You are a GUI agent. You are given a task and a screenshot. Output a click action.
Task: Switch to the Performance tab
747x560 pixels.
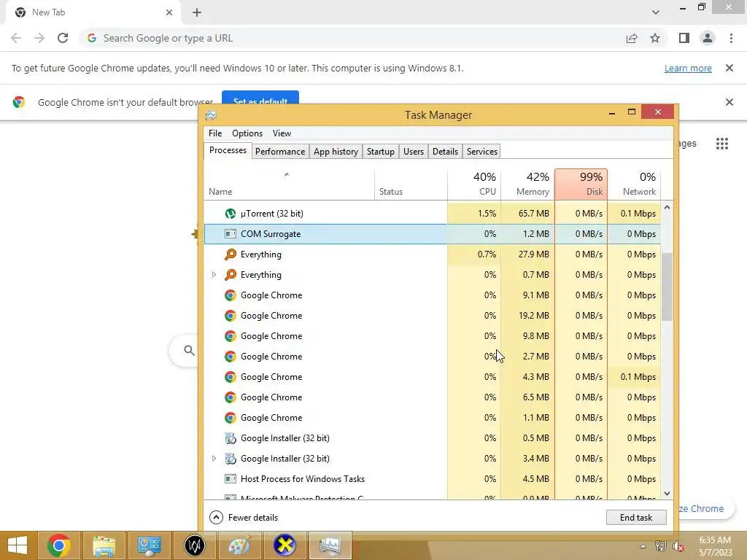point(280,152)
